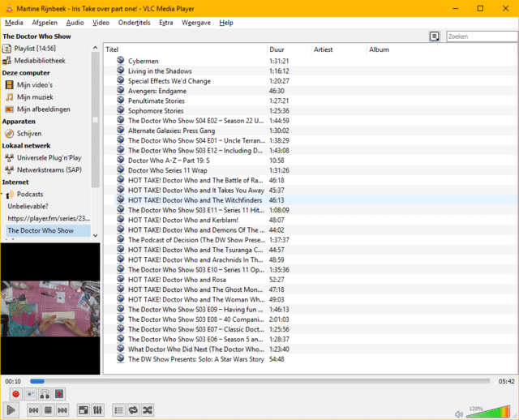Start recording with the red record button
The height and width of the screenshot is (420, 519).
click(x=15, y=394)
